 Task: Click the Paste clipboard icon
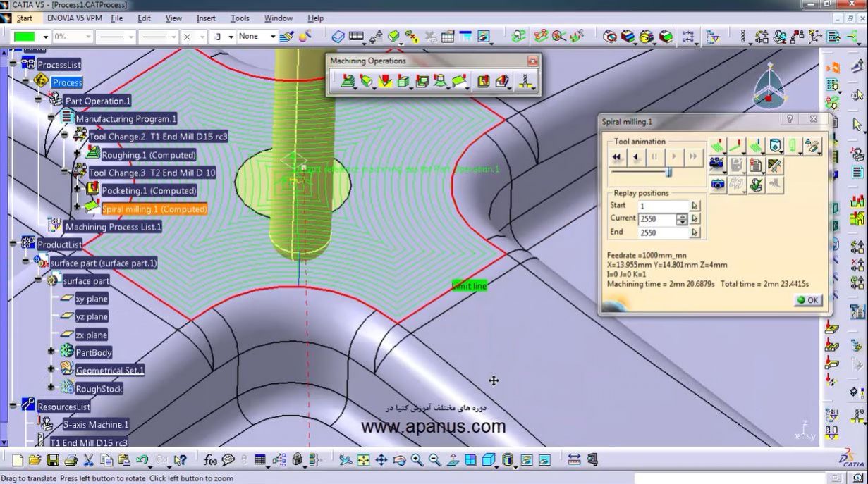124,460
